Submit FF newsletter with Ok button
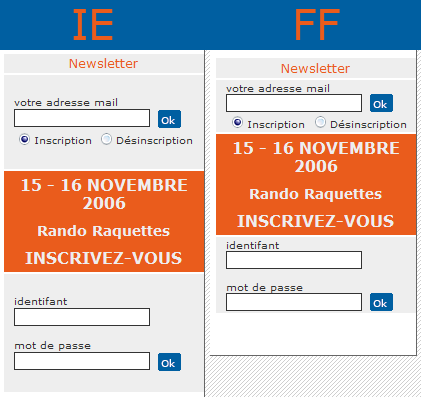The height and width of the screenshot is (397, 421). pyautogui.click(x=381, y=103)
